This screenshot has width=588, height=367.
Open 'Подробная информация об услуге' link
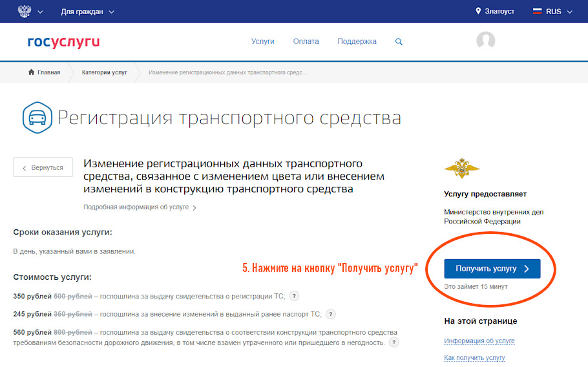coord(136,207)
